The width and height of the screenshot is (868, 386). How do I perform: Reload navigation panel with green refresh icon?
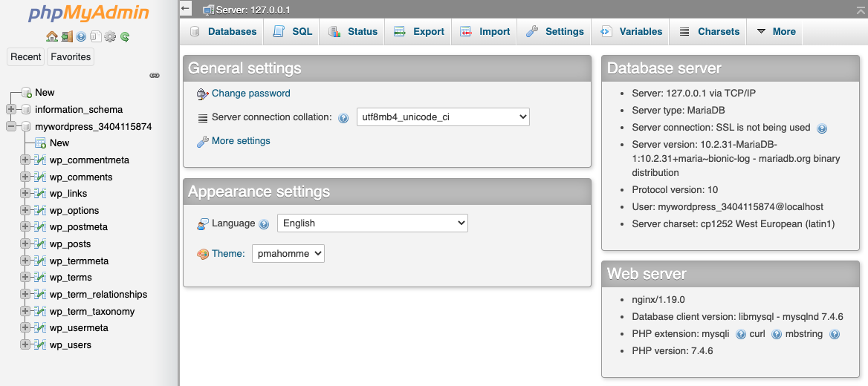[125, 36]
